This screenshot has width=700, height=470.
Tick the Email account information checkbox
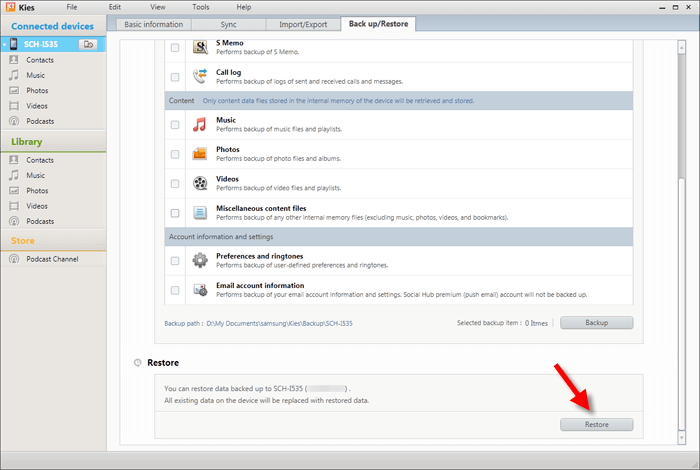click(x=175, y=290)
